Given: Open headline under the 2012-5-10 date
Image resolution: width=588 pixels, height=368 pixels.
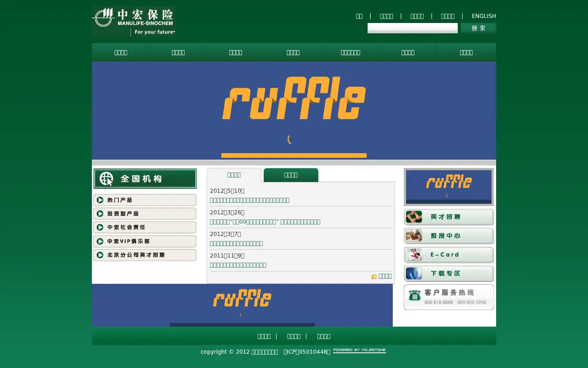Looking at the screenshot, I should click(x=249, y=200).
